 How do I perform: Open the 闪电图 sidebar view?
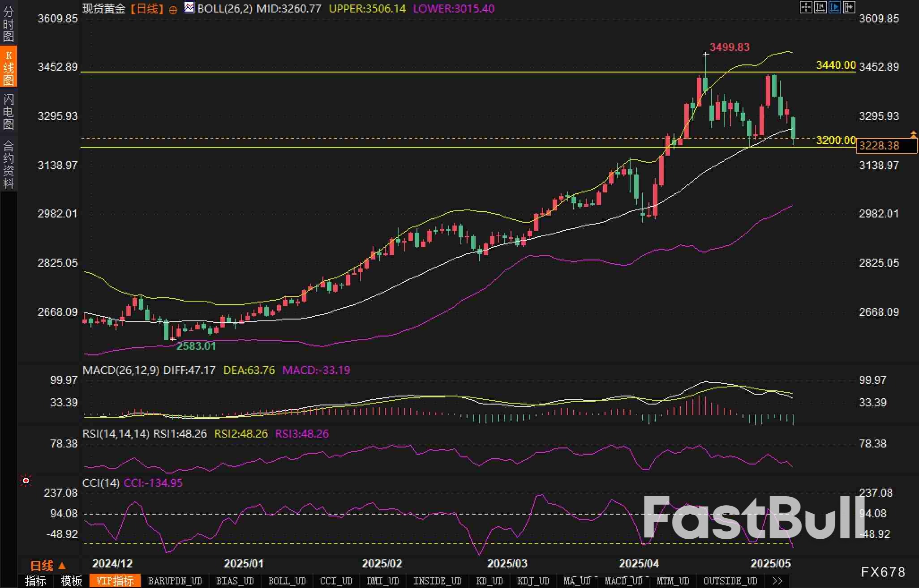click(8, 111)
